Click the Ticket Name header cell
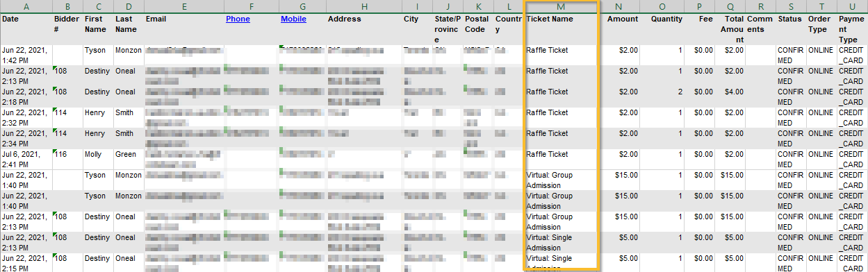 pos(561,29)
